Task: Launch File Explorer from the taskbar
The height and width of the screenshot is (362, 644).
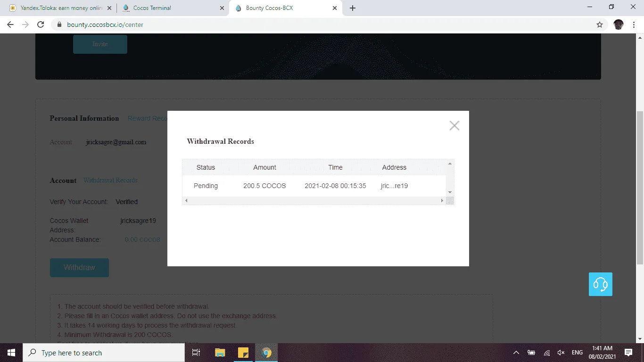Action: (x=220, y=353)
